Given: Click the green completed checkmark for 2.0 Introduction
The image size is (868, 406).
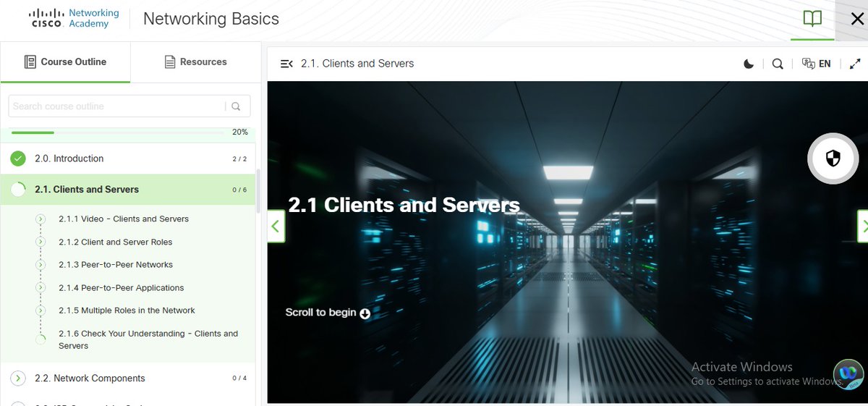Looking at the screenshot, I should (19, 158).
